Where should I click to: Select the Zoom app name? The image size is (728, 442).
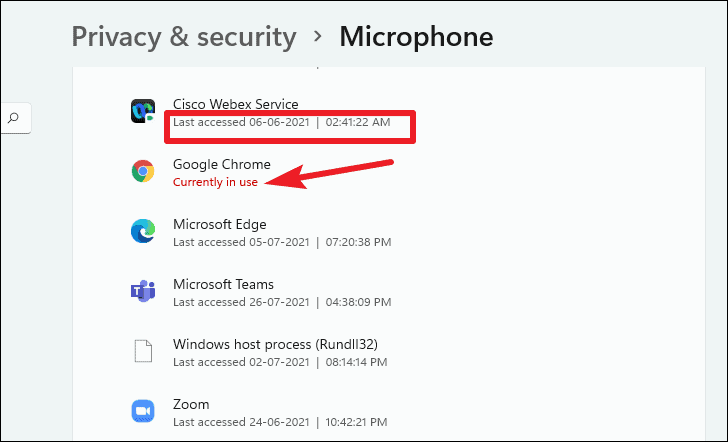tap(191, 404)
